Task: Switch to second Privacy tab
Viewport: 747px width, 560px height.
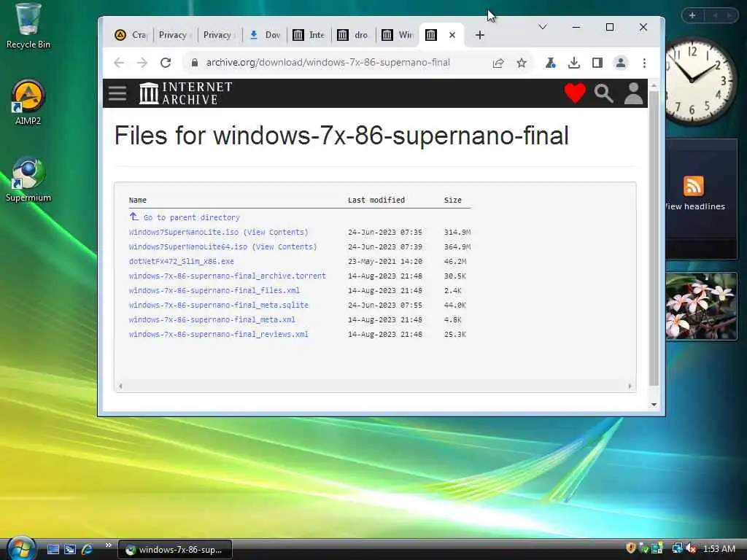Action: click(218, 35)
